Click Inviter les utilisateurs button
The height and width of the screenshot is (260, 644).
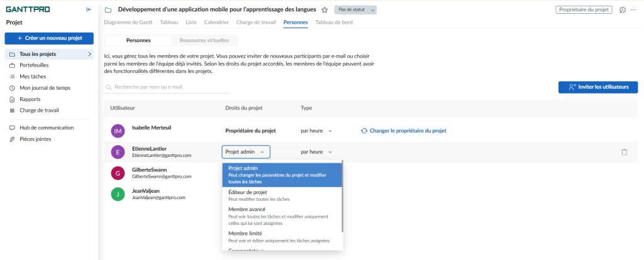[598, 87]
